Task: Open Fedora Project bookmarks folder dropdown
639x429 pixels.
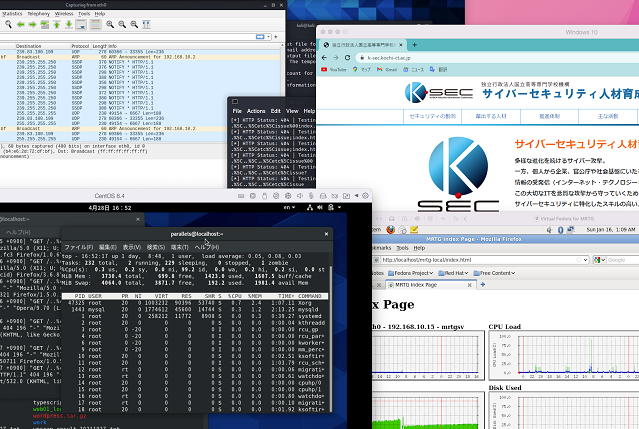Action: [411, 273]
